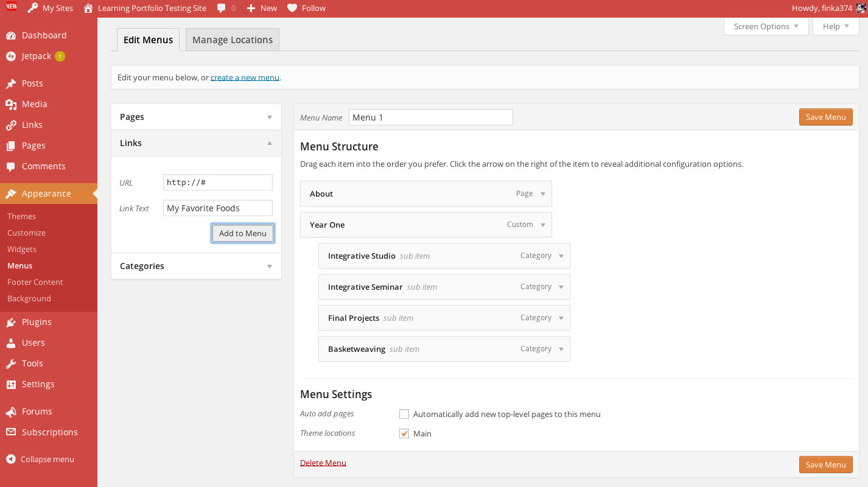Click the Plugins plug icon
868x487 pixels.
coord(11,322)
